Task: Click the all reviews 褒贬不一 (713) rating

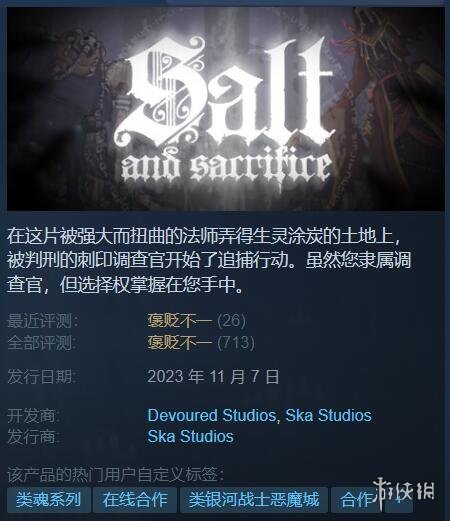Action: (201, 342)
